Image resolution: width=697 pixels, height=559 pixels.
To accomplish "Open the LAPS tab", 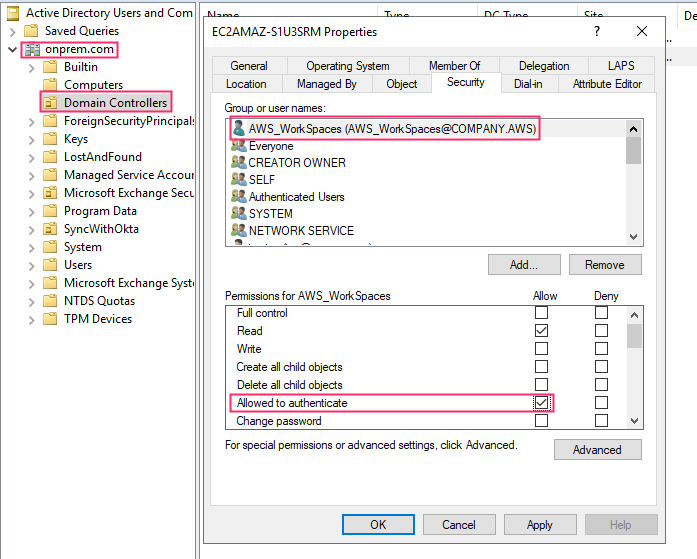I will click(x=621, y=66).
